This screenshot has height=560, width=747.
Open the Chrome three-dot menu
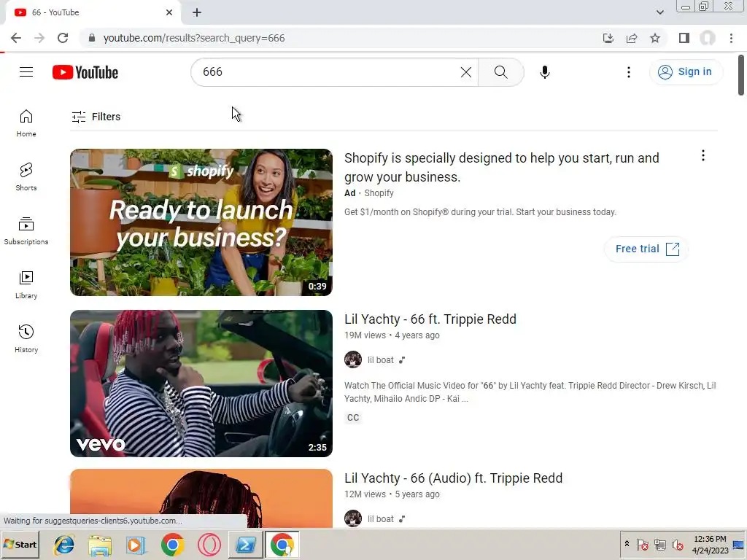coord(731,38)
